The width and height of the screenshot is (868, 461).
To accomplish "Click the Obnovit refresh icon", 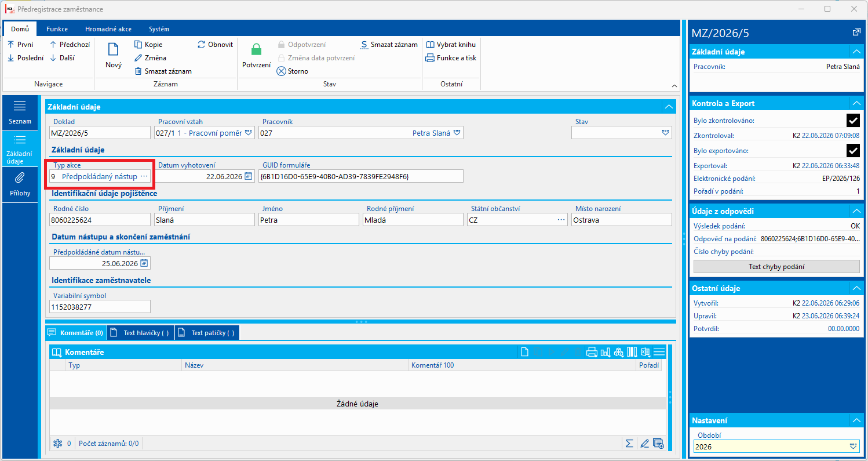I will pyautogui.click(x=202, y=45).
